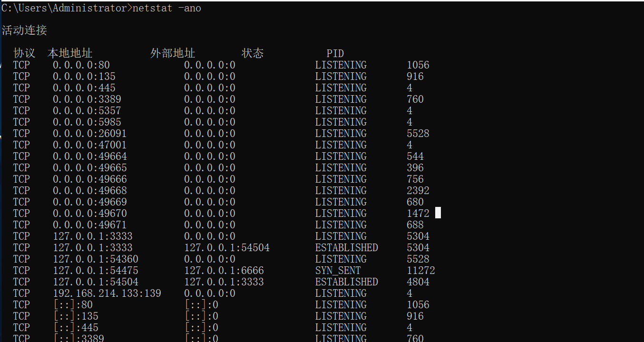The image size is (644, 342).
Task: Click the 活动连接 heading text
Action: click(25, 31)
